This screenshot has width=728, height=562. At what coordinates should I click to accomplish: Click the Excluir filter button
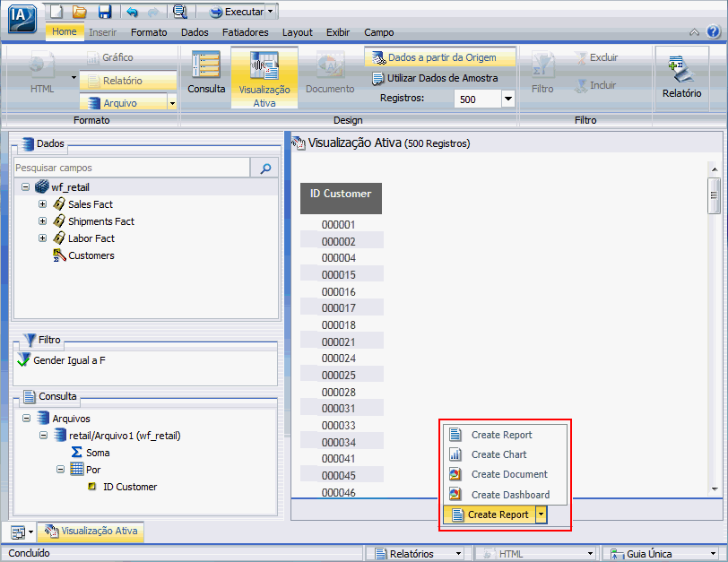click(596, 57)
